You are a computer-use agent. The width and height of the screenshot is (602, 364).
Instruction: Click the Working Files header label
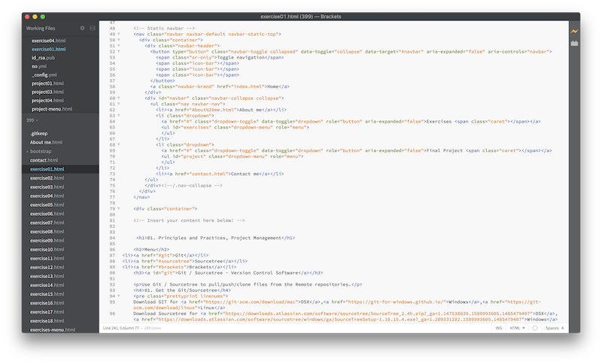(41, 29)
